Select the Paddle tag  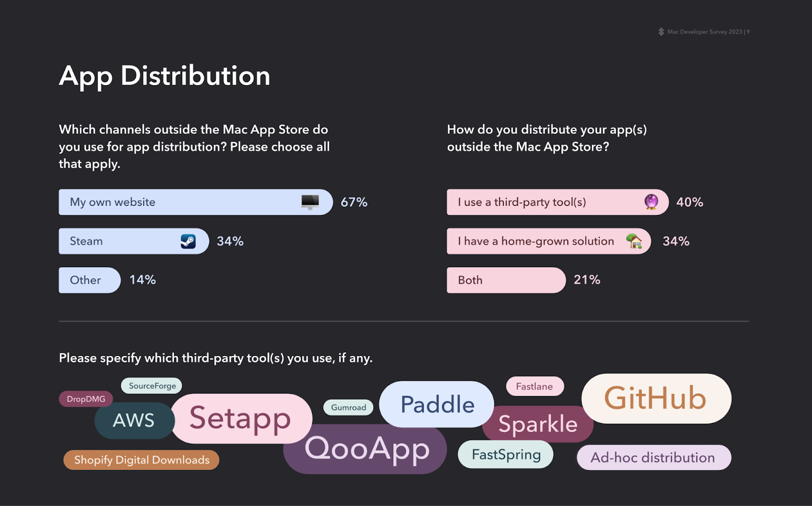pos(437,404)
